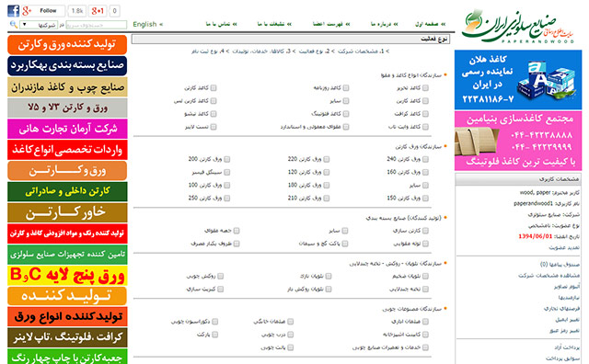Click the magnifier search icon
The image size is (589, 364).
point(14,25)
